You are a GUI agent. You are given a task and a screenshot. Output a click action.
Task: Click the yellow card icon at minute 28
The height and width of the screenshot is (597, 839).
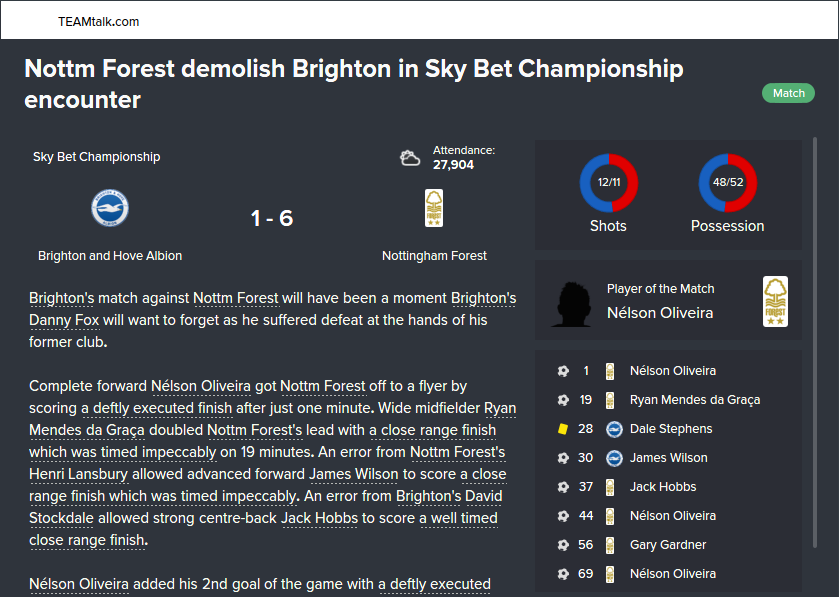(x=563, y=429)
